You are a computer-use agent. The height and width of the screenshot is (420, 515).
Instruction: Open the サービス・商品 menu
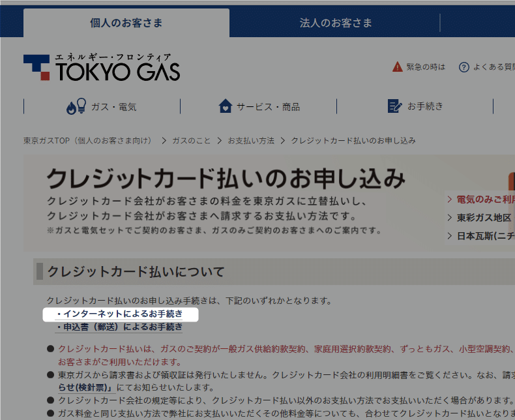[x=259, y=106]
